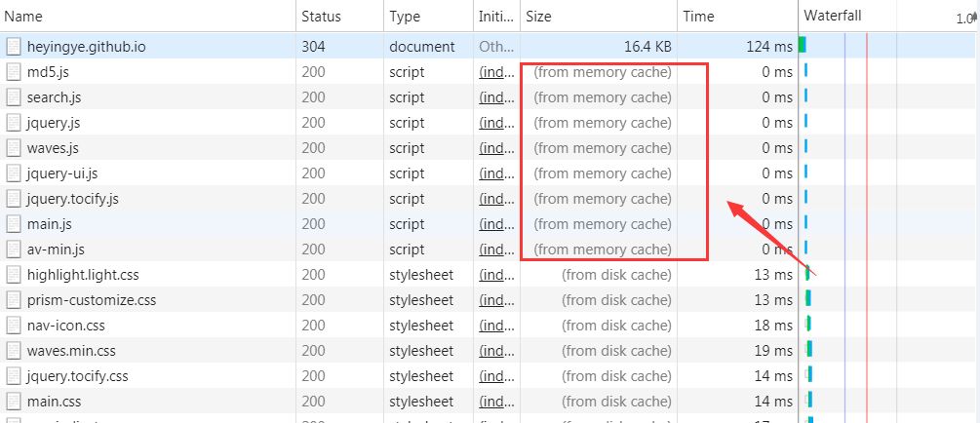Click file icon next to md5.js
The image size is (980, 423).
pos(14,72)
